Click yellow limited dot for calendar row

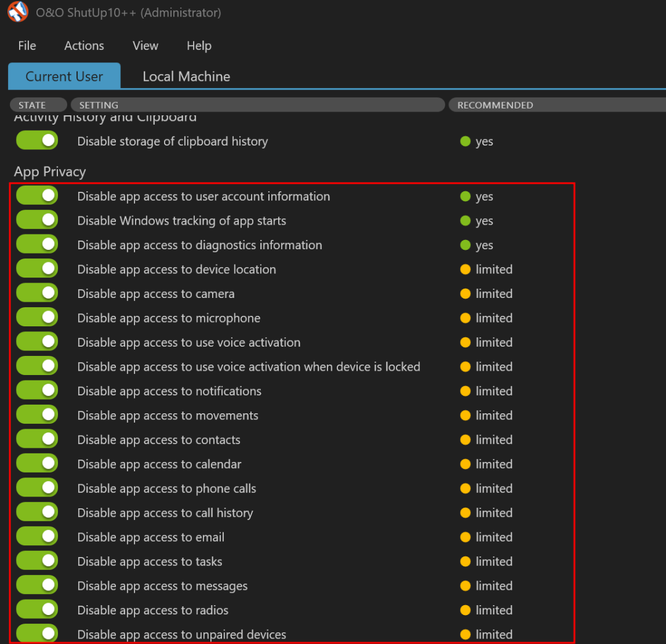[x=465, y=464]
